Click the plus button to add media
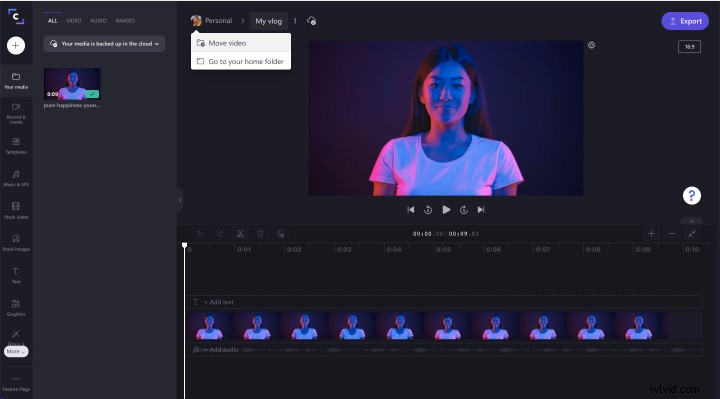 coord(16,45)
